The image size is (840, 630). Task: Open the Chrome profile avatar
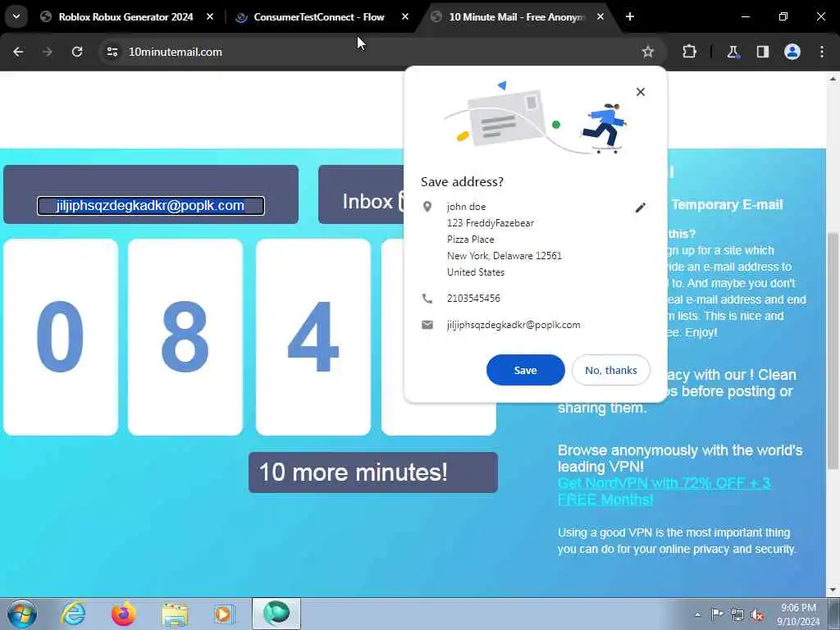coord(792,52)
